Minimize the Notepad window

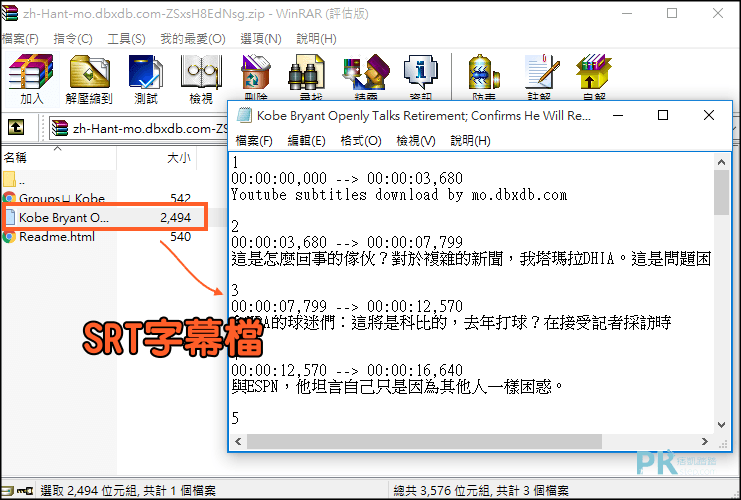(618, 115)
